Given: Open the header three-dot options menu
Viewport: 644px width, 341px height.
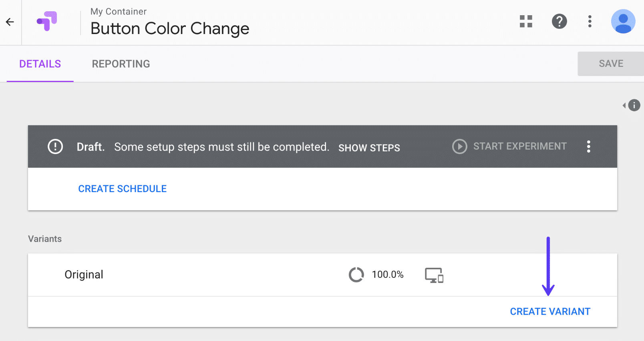Looking at the screenshot, I should [x=590, y=22].
